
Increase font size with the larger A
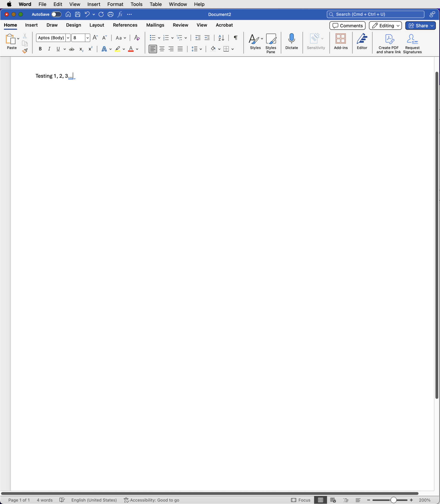point(95,38)
